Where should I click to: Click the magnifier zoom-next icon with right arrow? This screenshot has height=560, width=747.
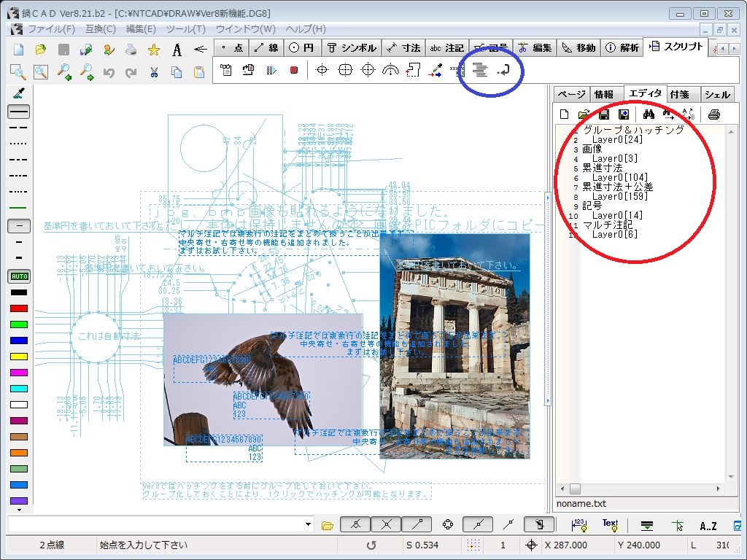pos(87,72)
